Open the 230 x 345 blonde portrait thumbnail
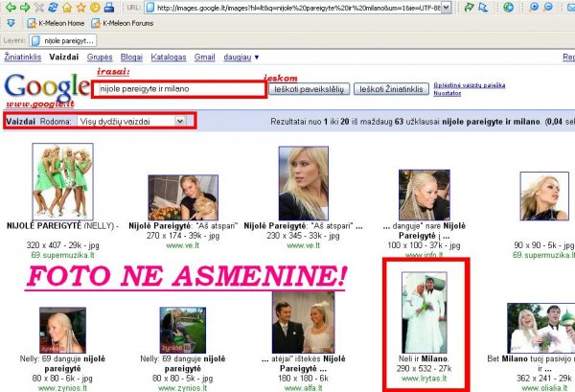The width and height of the screenshot is (575, 392). 303,183
